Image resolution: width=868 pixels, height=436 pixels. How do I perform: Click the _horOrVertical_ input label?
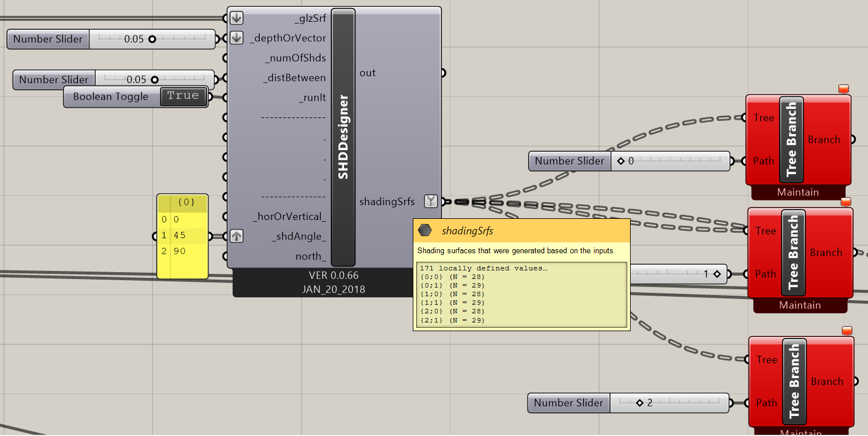pos(290,217)
